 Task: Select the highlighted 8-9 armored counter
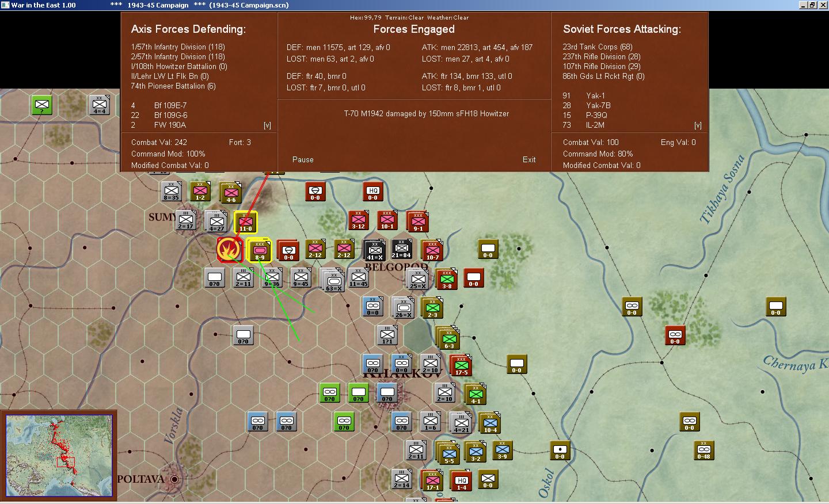260,250
